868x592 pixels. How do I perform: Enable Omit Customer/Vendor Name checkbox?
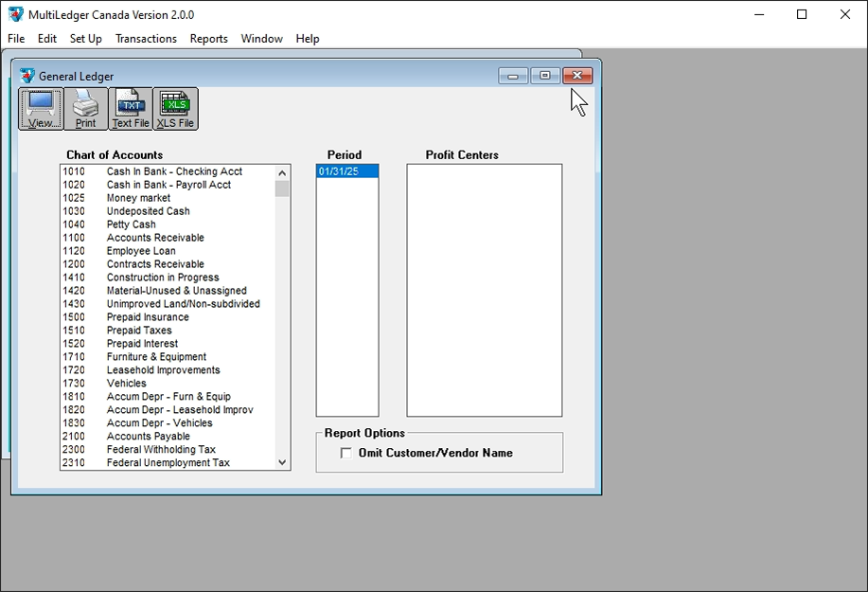click(346, 454)
